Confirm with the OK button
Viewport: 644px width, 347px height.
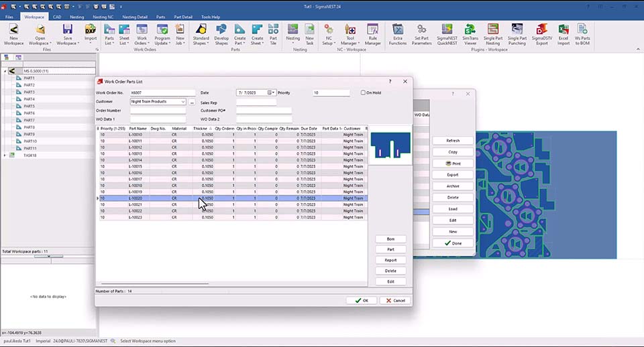pos(362,301)
